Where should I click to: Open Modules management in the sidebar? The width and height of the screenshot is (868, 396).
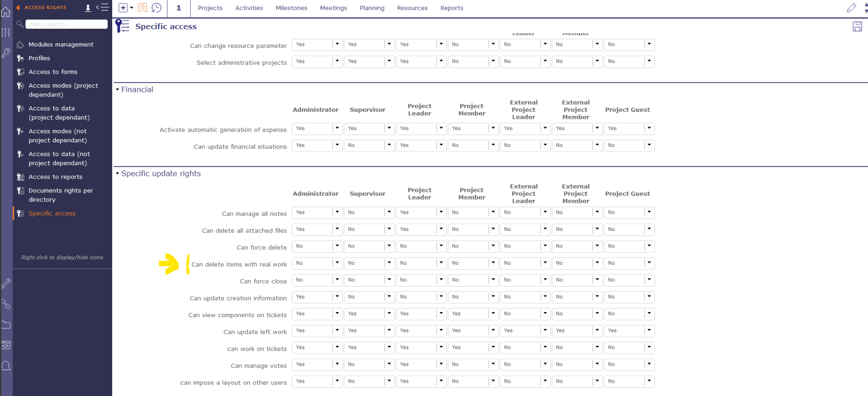click(61, 45)
